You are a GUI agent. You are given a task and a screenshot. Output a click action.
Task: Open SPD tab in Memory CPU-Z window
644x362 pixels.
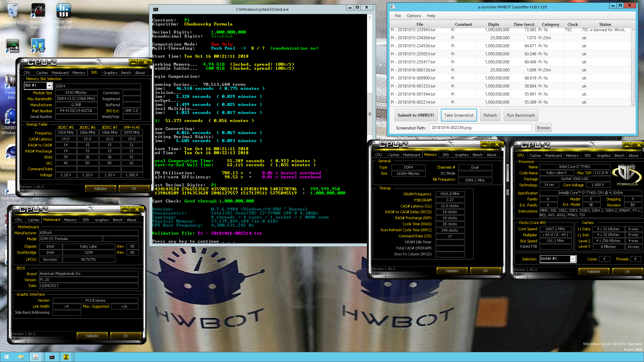point(445,155)
